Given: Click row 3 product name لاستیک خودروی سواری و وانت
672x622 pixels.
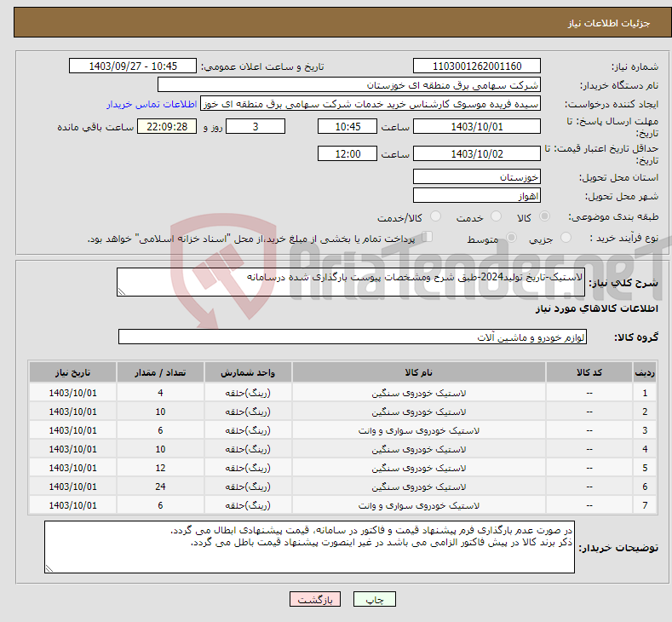Looking at the screenshot, I should pyautogui.click(x=419, y=430).
